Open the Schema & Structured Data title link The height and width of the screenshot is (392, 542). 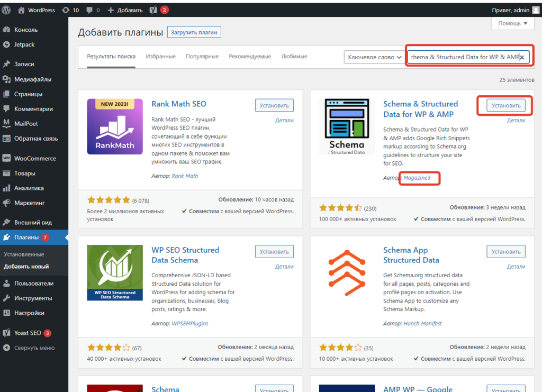tap(420, 109)
